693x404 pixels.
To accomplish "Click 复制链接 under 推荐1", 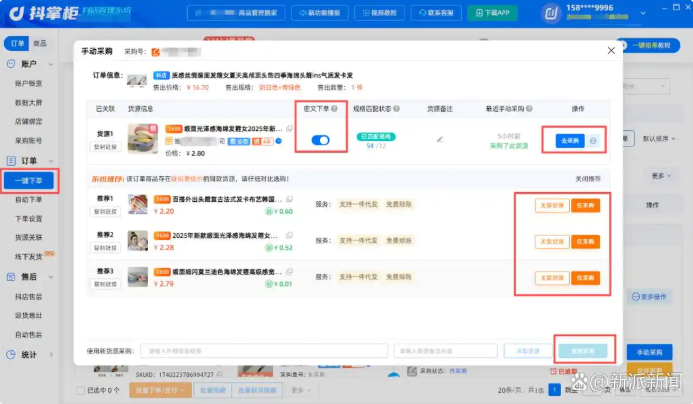I will (x=105, y=211).
